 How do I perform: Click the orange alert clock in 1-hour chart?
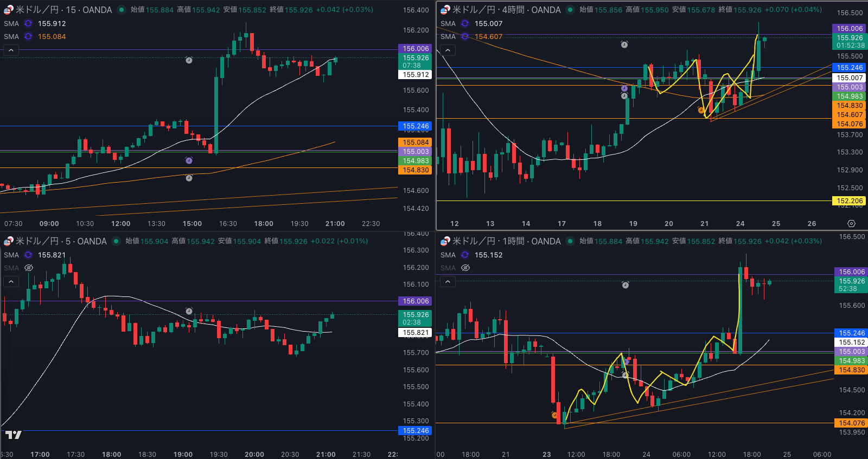click(x=554, y=415)
